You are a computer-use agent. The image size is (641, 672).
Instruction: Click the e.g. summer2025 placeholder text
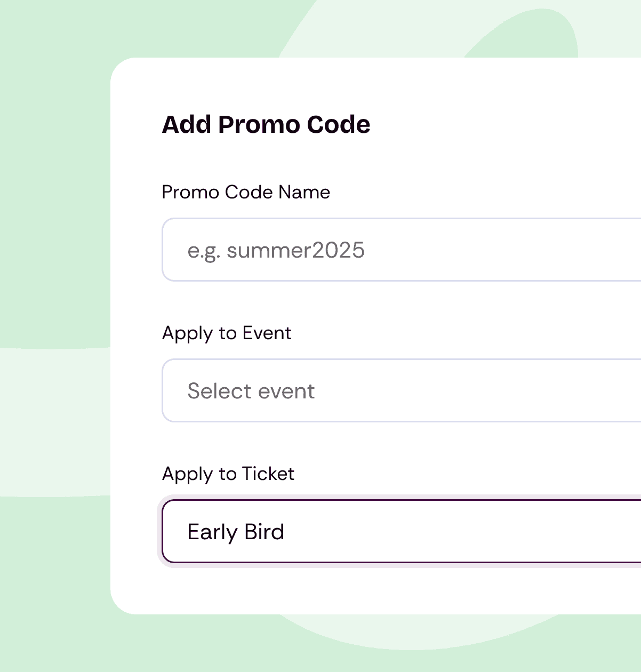[x=276, y=251]
